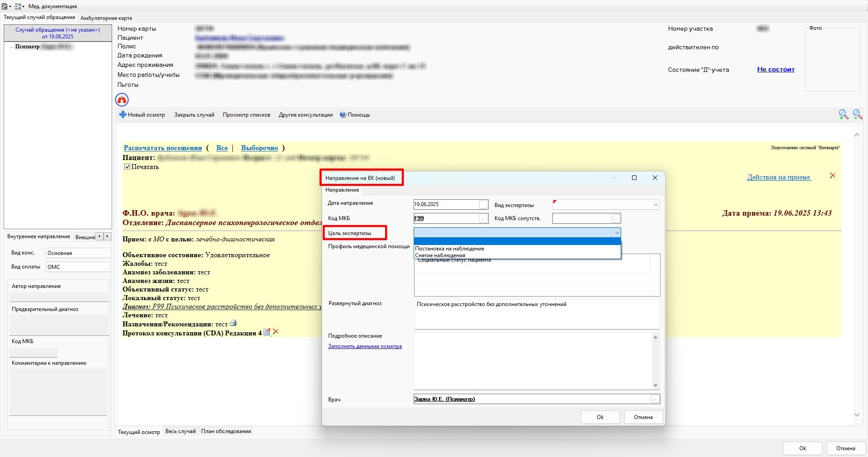Screen dimensions: 868x457
Task: Click the second magnifier icon at top right
Action: click(857, 115)
